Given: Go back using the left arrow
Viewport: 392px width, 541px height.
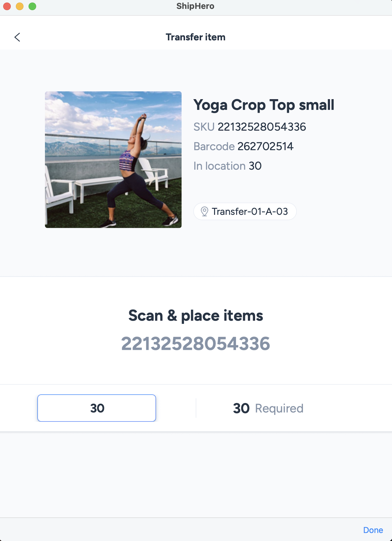Looking at the screenshot, I should click(x=17, y=37).
